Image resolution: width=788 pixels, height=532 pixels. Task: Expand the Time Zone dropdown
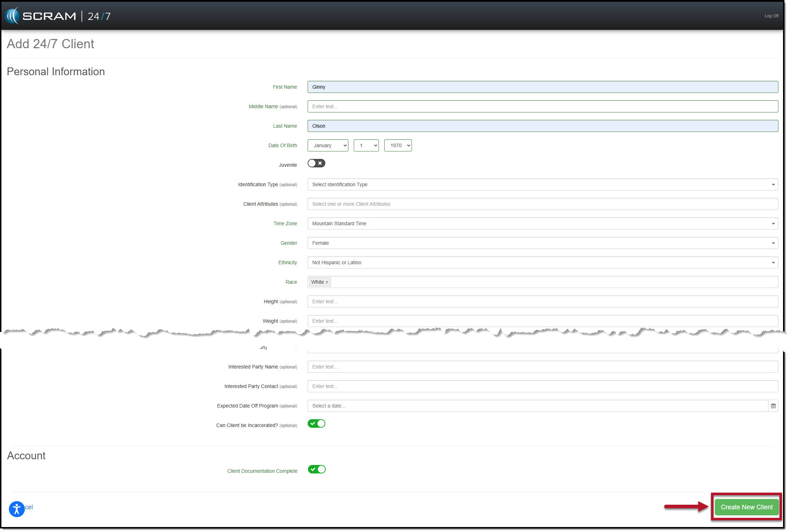click(542, 223)
